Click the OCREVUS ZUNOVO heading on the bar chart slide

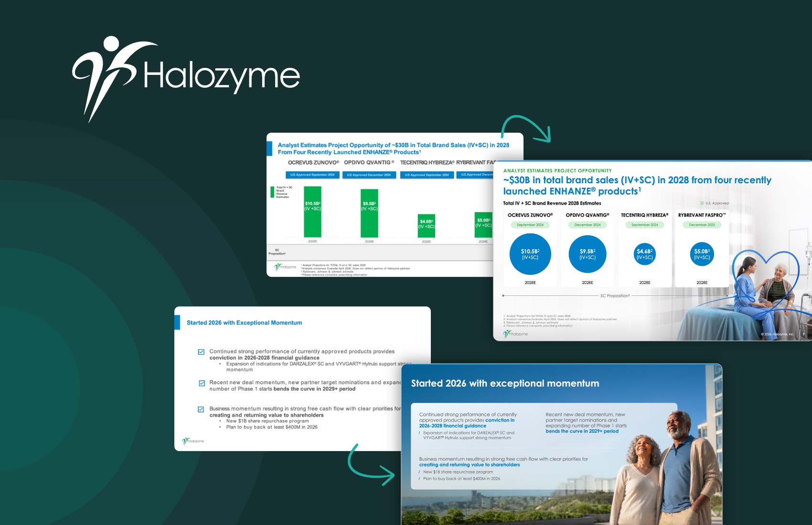[x=313, y=163]
